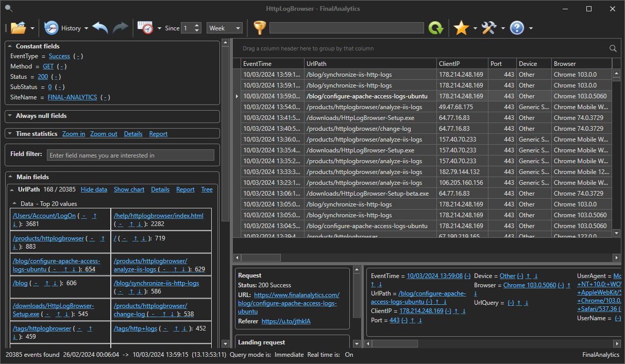The height and width of the screenshot is (364, 625).
Task: Click the /help/httplogbrowser/index.html value link
Action: 159,216
